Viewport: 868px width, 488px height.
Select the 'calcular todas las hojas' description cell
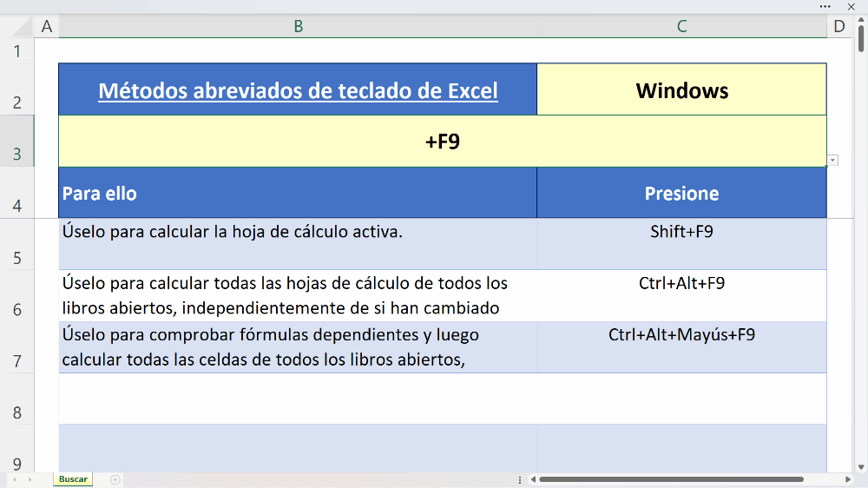[298, 296]
